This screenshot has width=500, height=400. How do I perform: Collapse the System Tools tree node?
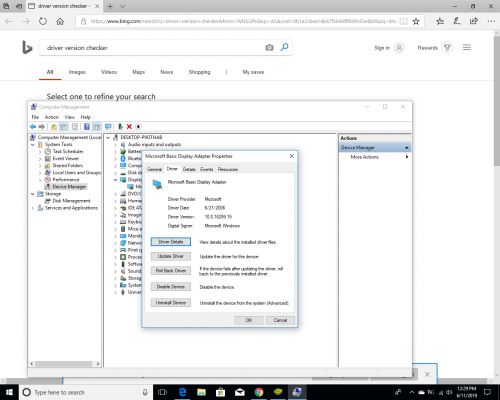tap(33, 145)
